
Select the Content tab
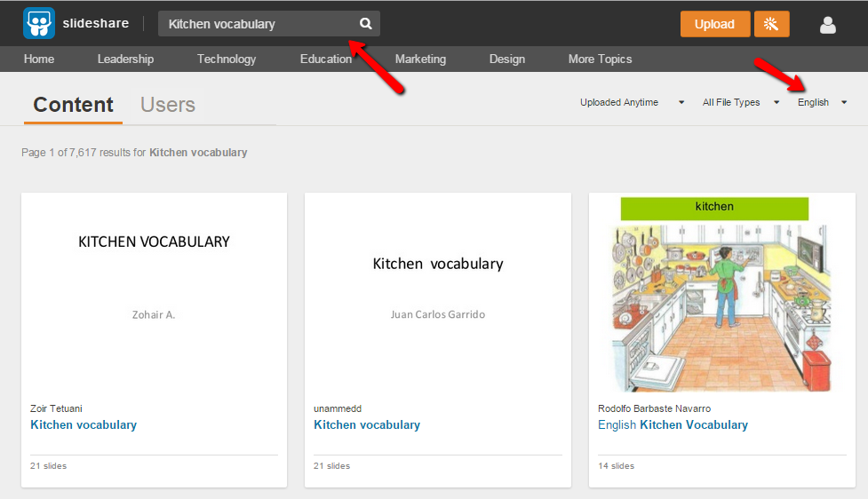[73, 105]
